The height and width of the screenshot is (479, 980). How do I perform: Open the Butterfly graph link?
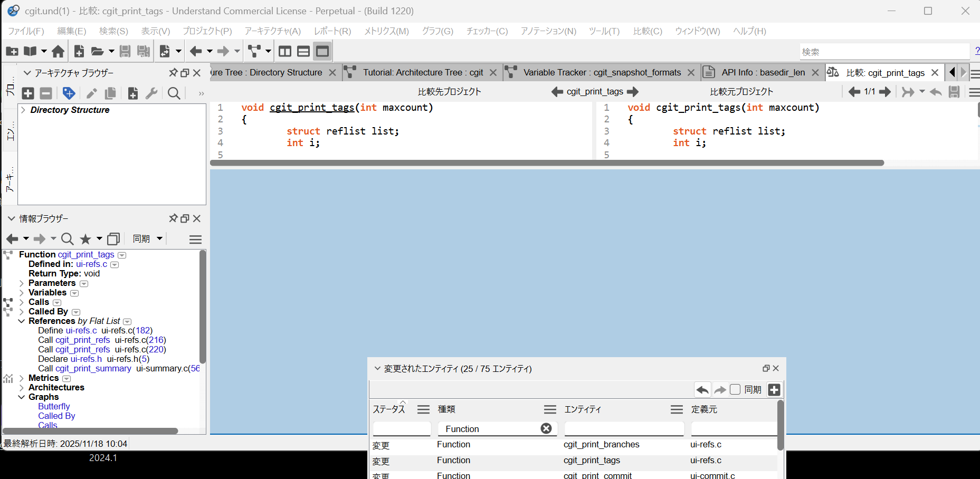(x=54, y=406)
